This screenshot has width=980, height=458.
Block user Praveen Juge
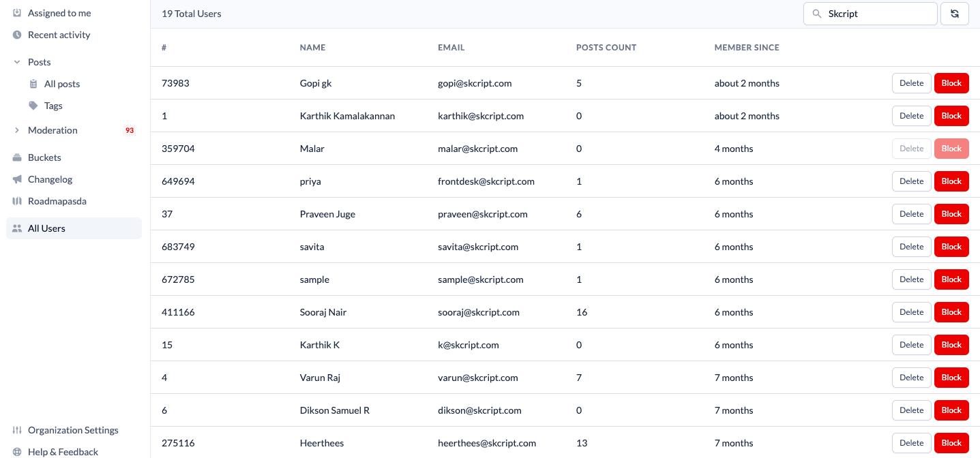coord(951,214)
